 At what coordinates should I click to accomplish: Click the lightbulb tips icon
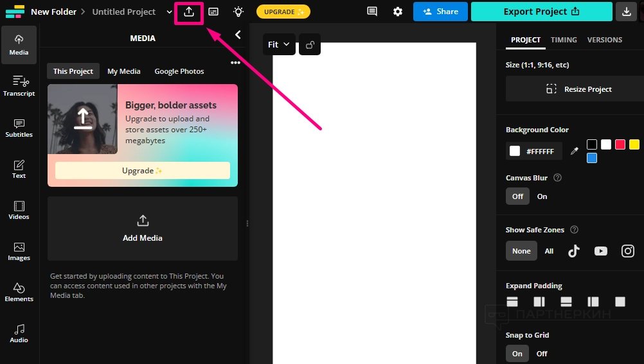coord(238,12)
